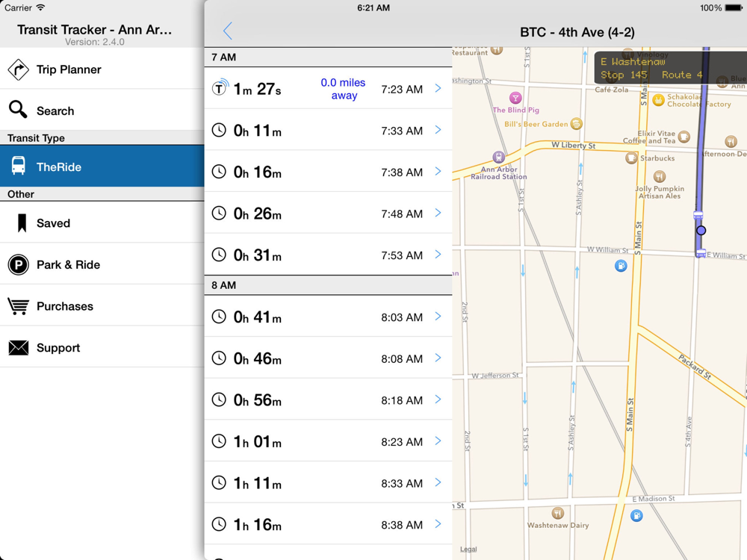Click the envelope Support icon

(19, 348)
